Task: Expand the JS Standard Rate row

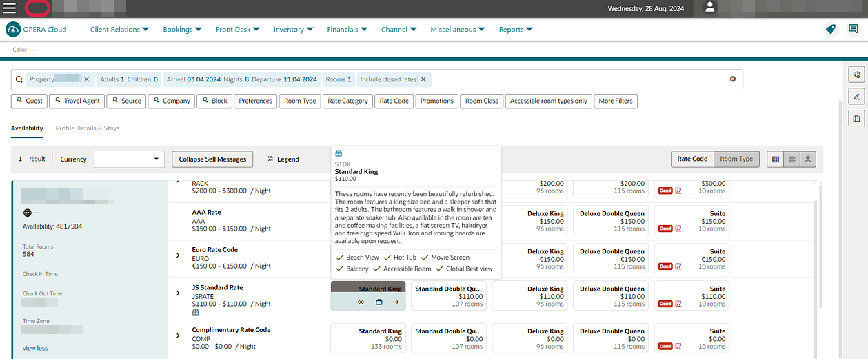Action: pos(177,293)
